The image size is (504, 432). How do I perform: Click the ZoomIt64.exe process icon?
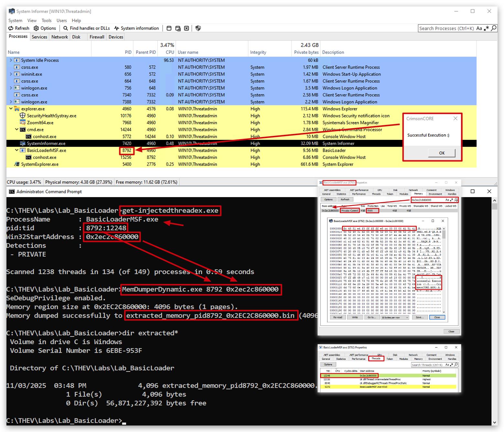pos(23,123)
